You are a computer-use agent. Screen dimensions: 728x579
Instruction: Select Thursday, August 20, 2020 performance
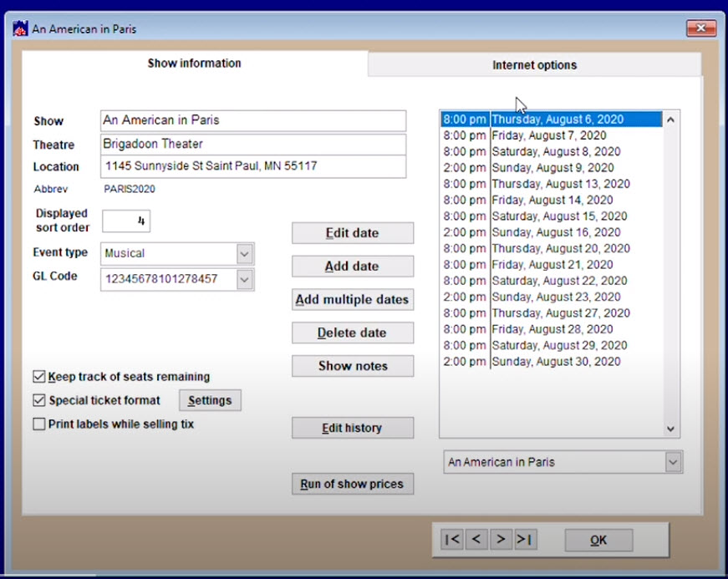(551, 249)
